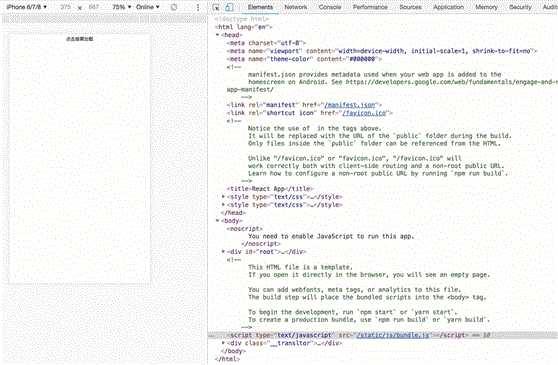Open the device toolbar three-dot menu
Viewport: 558px width, 365px height.
(198, 7)
